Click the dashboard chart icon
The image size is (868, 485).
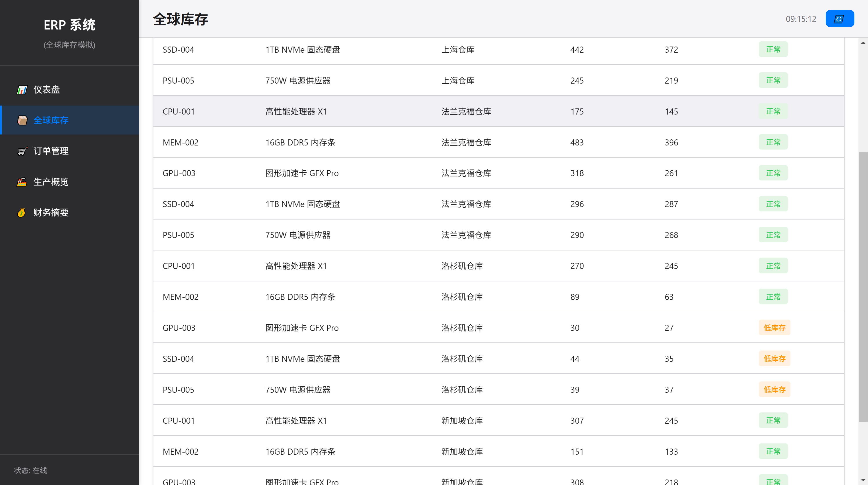coord(22,90)
